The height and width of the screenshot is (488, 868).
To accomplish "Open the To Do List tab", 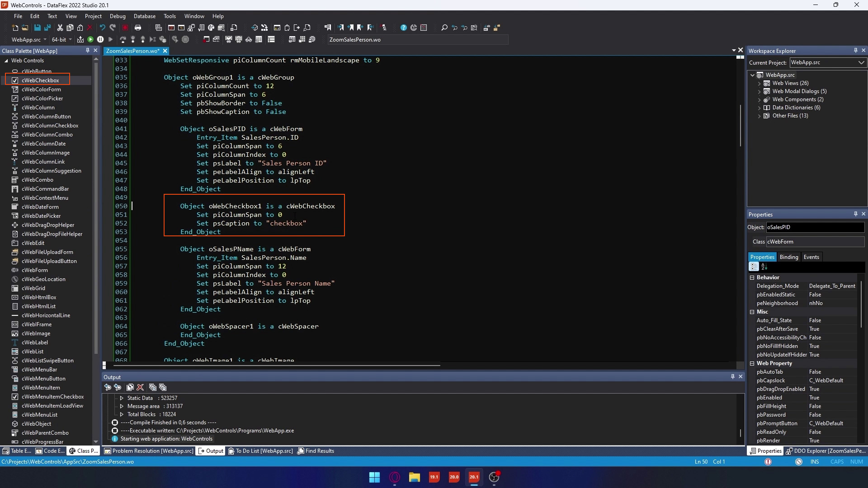I will coord(260,451).
